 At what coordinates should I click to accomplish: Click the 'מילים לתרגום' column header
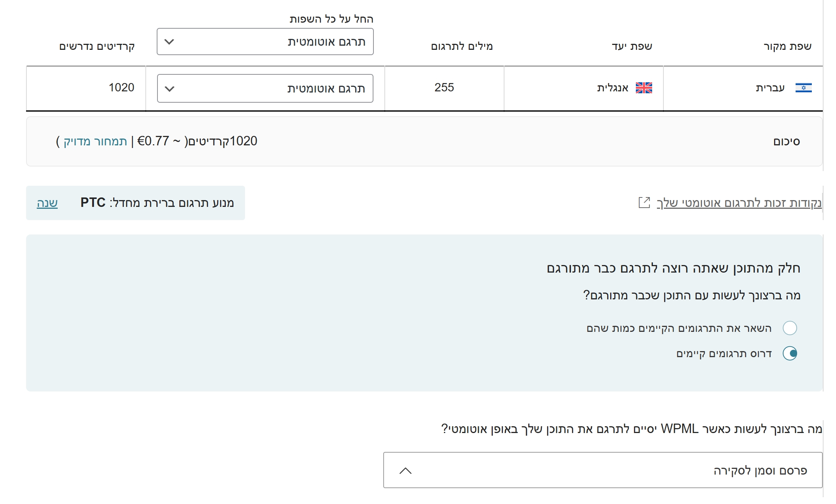tap(462, 46)
